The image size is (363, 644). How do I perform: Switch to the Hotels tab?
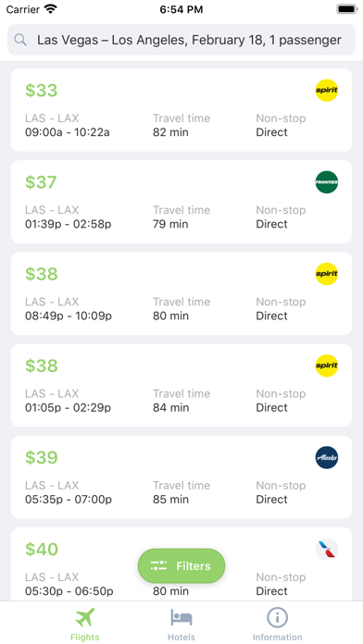coord(181,625)
